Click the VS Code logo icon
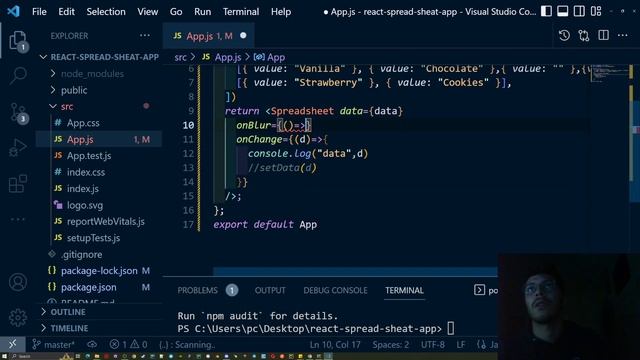640x360 pixels. click(x=13, y=11)
